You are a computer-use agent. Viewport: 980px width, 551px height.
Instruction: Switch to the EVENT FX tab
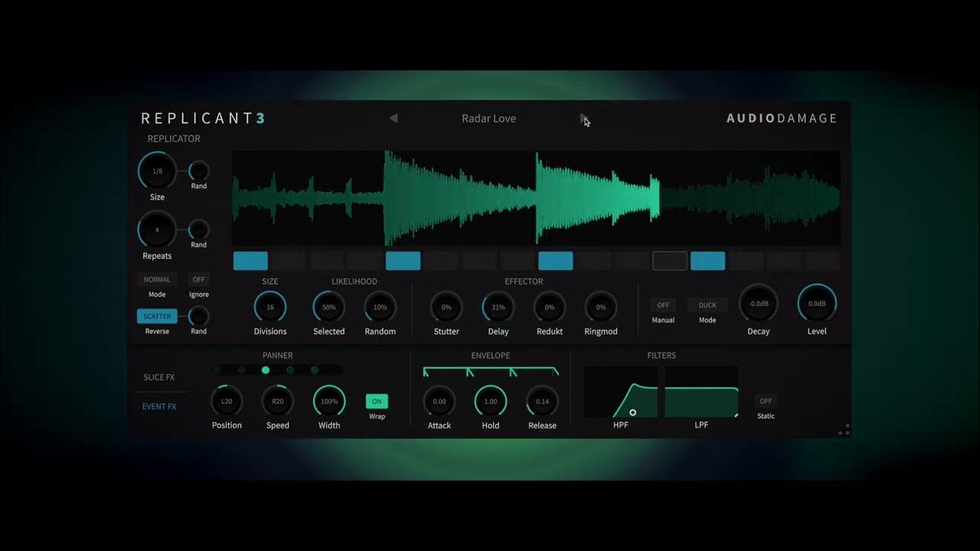click(x=159, y=406)
